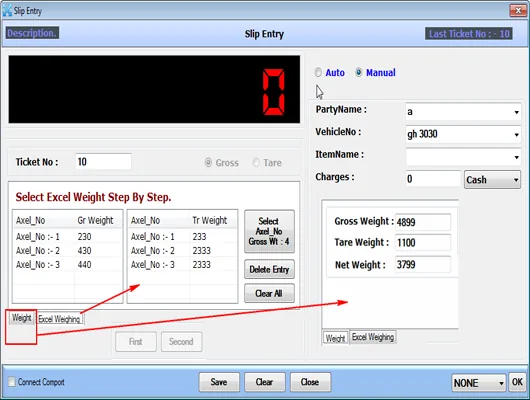Viewport: 530px width, 400px height.
Task: Close the Slip Entry window
Action: pyautogui.click(x=517, y=10)
